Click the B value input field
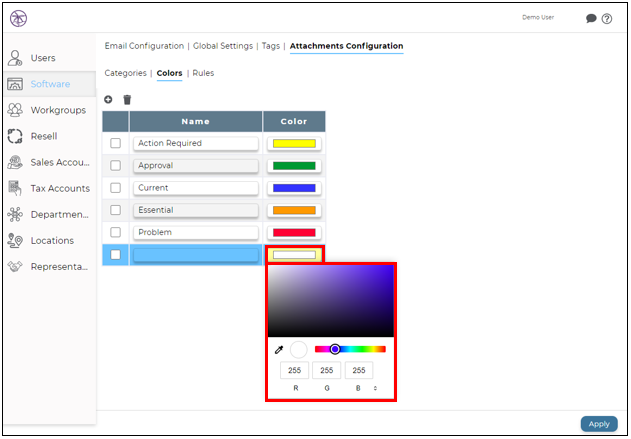The height and width of the screenshot is (439, 631). click(x=359, y=370)
